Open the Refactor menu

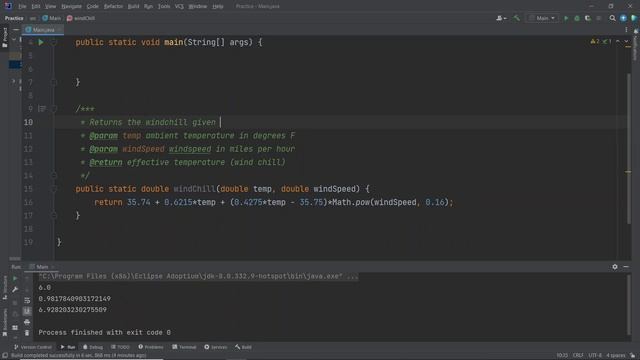click(x=113, y=7)
